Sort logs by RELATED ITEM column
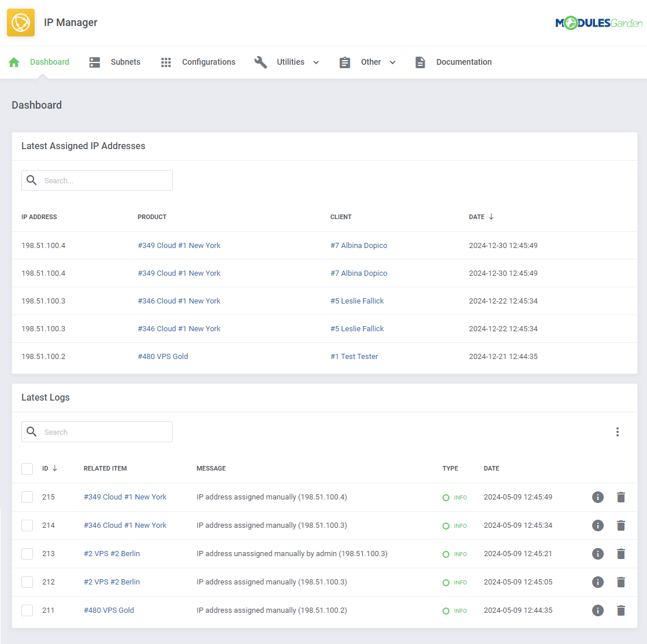This screenshot has width=647, height=644. 105,468
